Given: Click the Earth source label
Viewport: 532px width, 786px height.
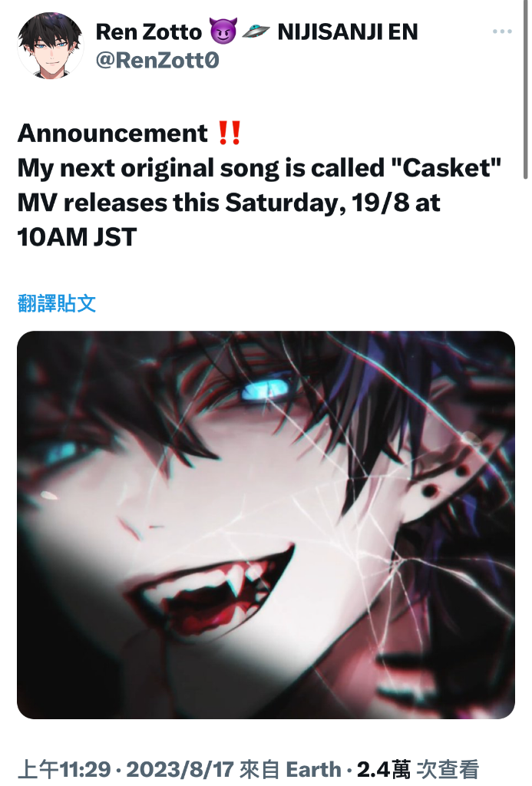Looking at the screenshot, I should click(313, 768).
